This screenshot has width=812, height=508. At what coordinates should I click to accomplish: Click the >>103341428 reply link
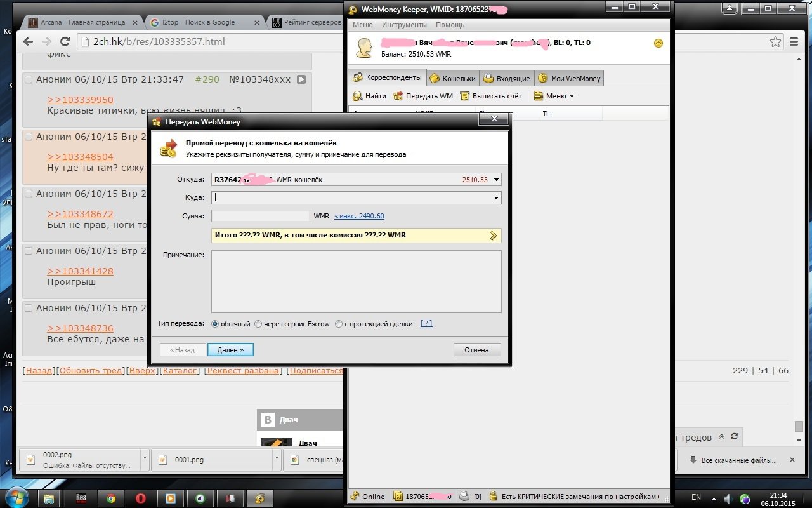(80, 271)
